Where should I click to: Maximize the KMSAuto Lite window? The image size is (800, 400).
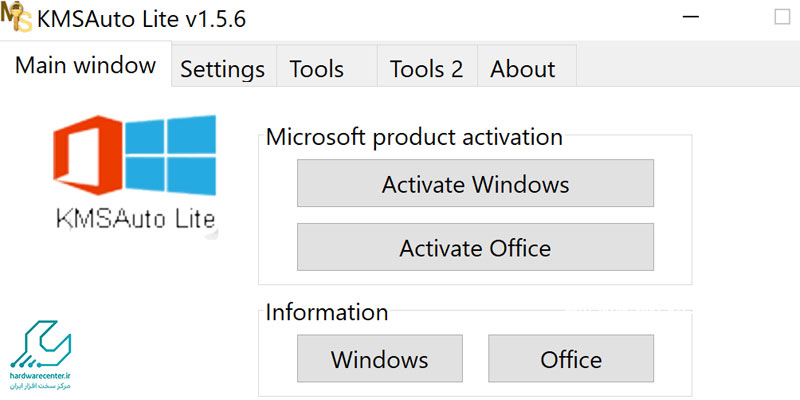click(782, 18)
